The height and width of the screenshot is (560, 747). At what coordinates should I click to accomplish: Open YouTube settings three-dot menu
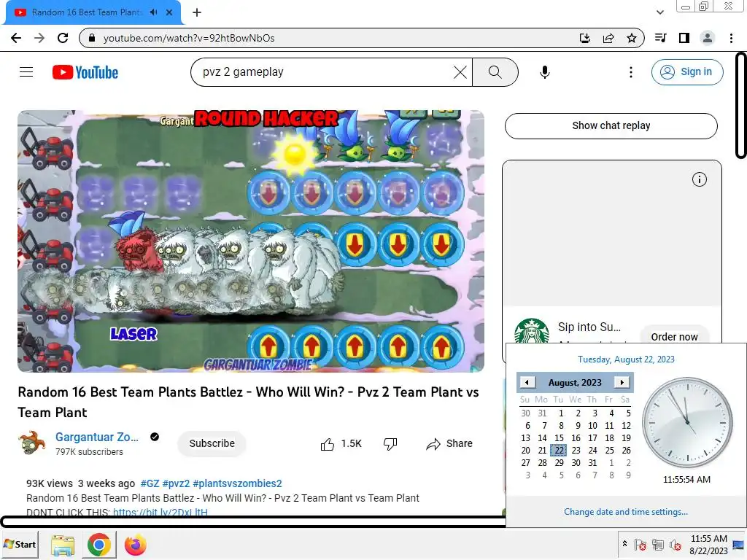[x=631, y=72]
